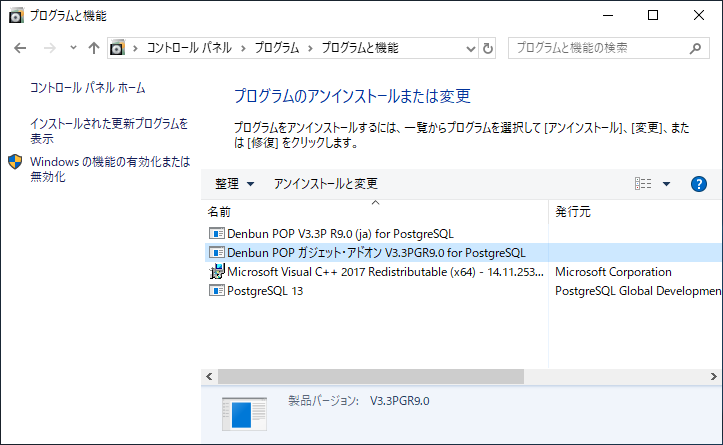This screenshot has height=445, width=723.
Task: Open recent locations dropdown chevron
Action: [x=73, y=47]
